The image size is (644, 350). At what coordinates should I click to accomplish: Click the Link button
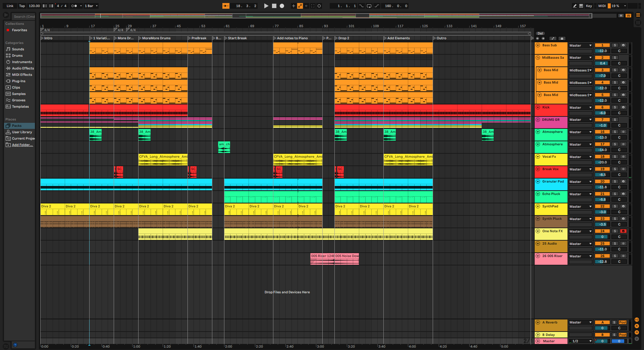tap(10, 6)
